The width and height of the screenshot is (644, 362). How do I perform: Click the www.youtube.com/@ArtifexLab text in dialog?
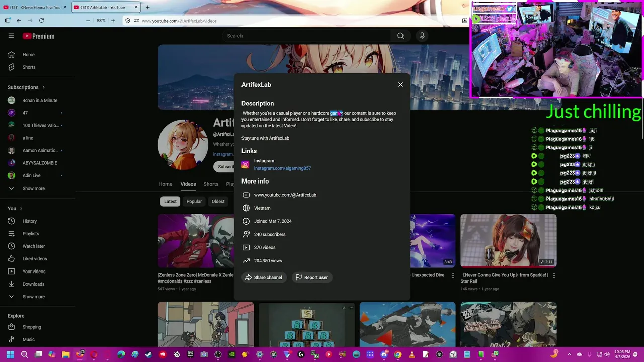point(285,195)
